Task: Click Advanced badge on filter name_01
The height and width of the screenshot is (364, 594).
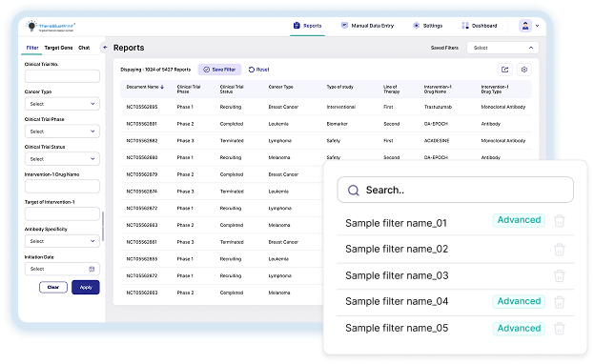Action: click(519, 220)
